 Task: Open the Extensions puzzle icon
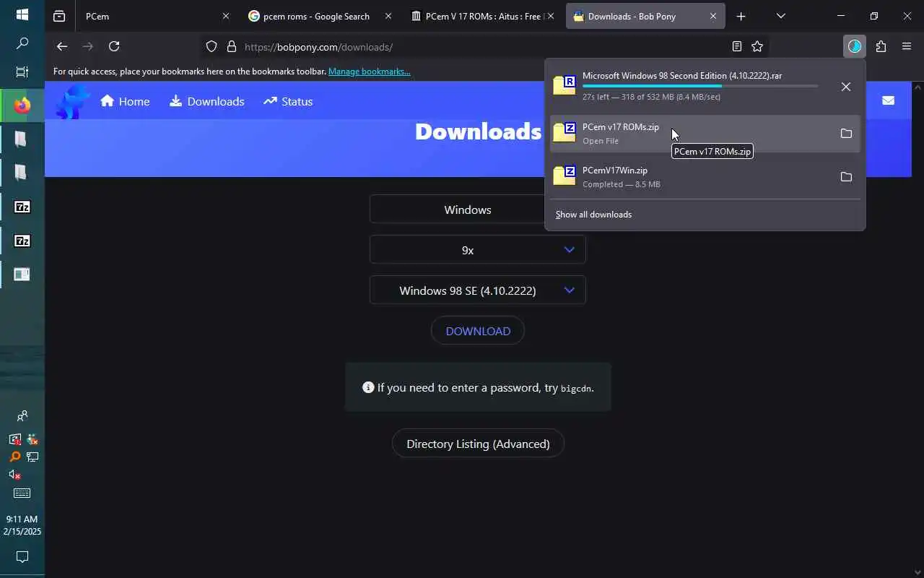coord(881,46)
